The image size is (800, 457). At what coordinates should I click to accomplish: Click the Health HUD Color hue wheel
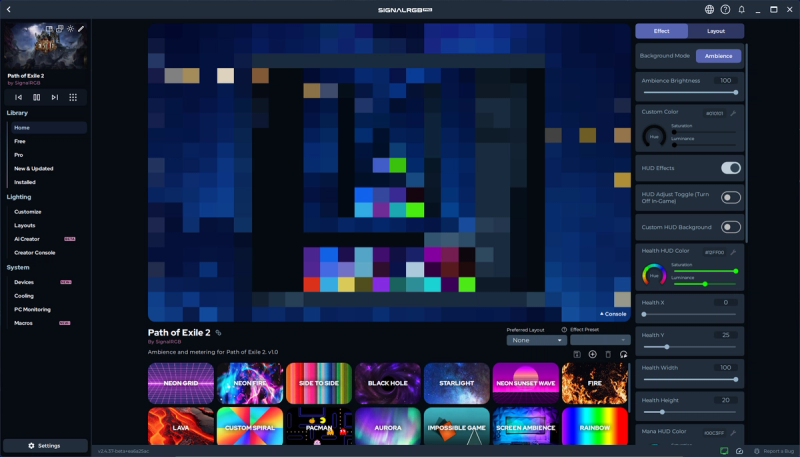654,275
